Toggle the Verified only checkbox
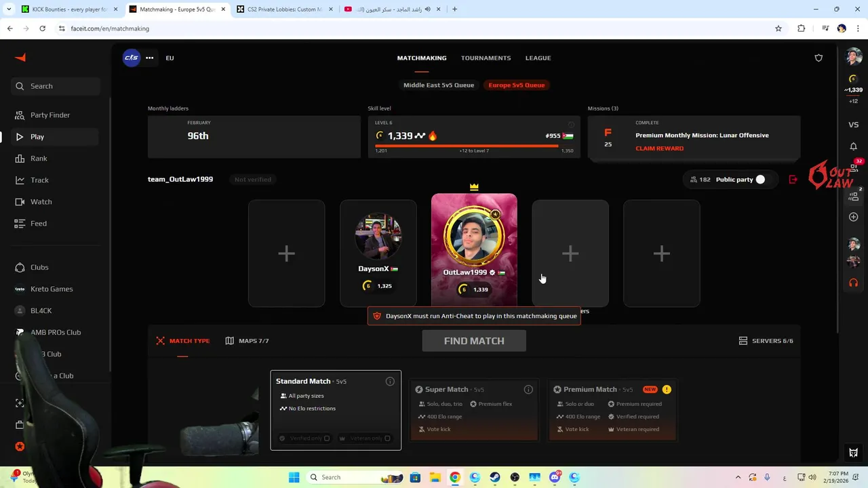Image resolution: width=868 pixels, height=488 pixels. point(326,439)
